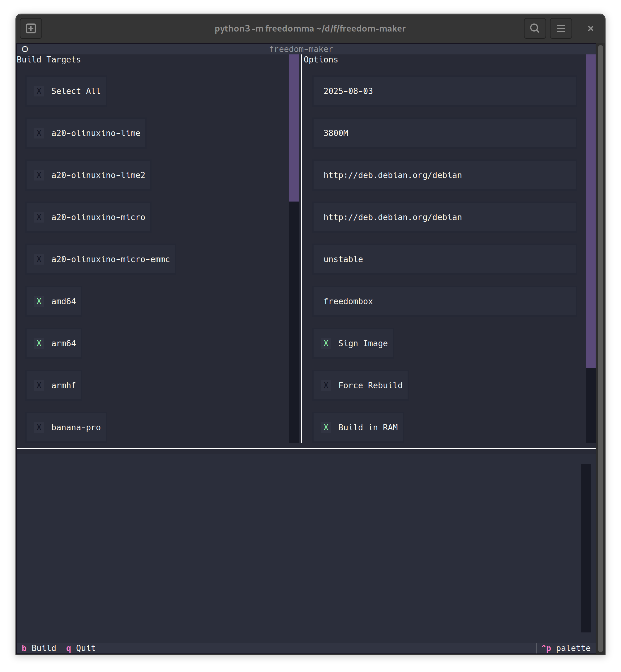Click Quit in the footer bar
Image resolution: width=621 pixels, height=672 pixels.
[81, 648]
